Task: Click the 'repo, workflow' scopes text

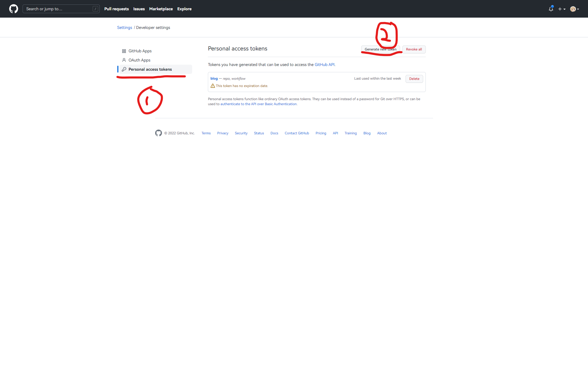Action: (x=234, y=79)
